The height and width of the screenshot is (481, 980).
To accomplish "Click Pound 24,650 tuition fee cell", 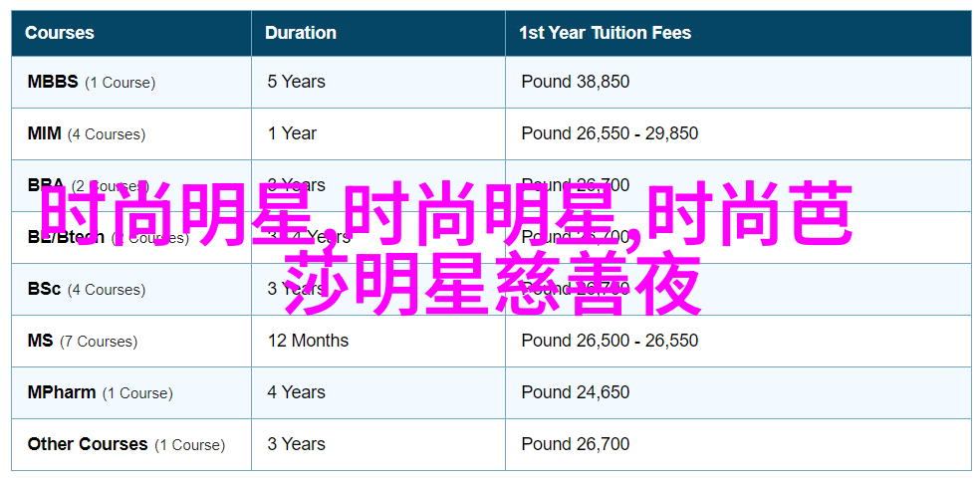I will [576, 393].
